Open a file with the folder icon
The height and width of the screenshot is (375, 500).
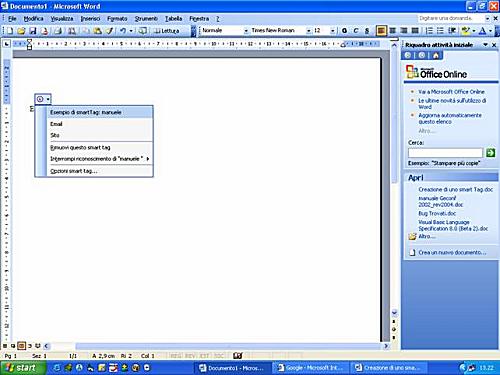tap(21, 31)
